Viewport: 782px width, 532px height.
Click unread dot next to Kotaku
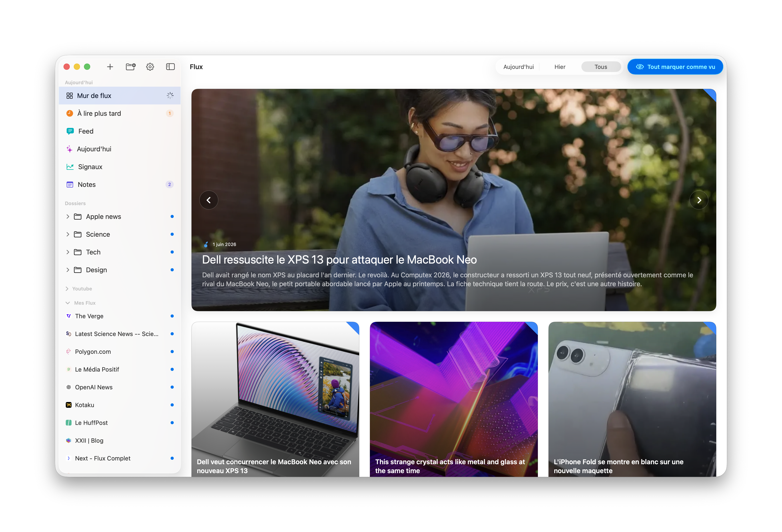pos(172,405)
